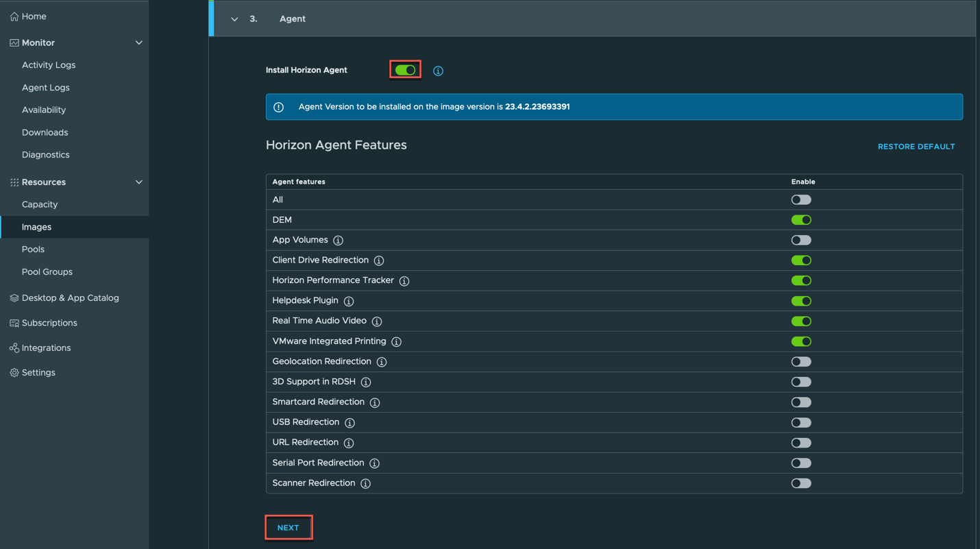This screenshot has height=549, width=980.
Task: Click the NEXT button
Action: (289, 528)
